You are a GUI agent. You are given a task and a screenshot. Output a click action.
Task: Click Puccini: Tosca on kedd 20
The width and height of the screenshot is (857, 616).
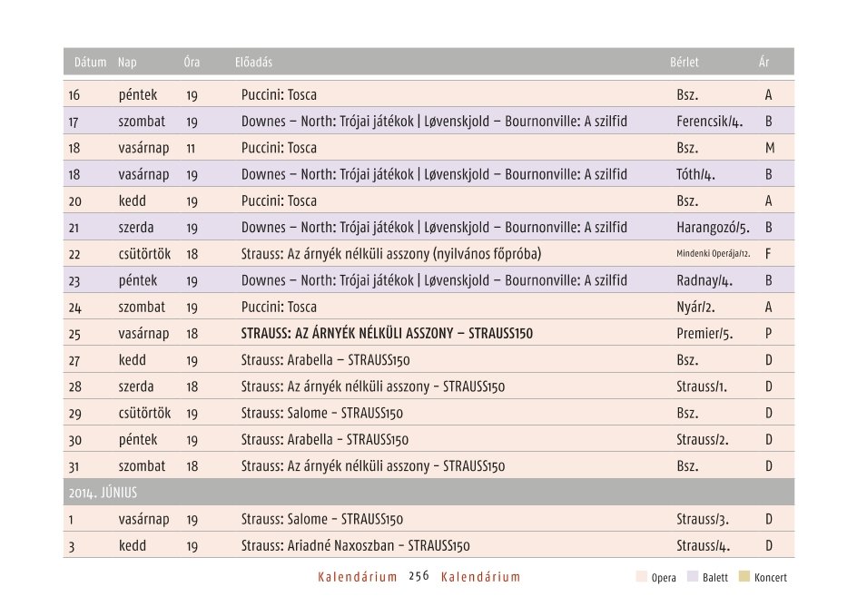click(x=279, y=201)
